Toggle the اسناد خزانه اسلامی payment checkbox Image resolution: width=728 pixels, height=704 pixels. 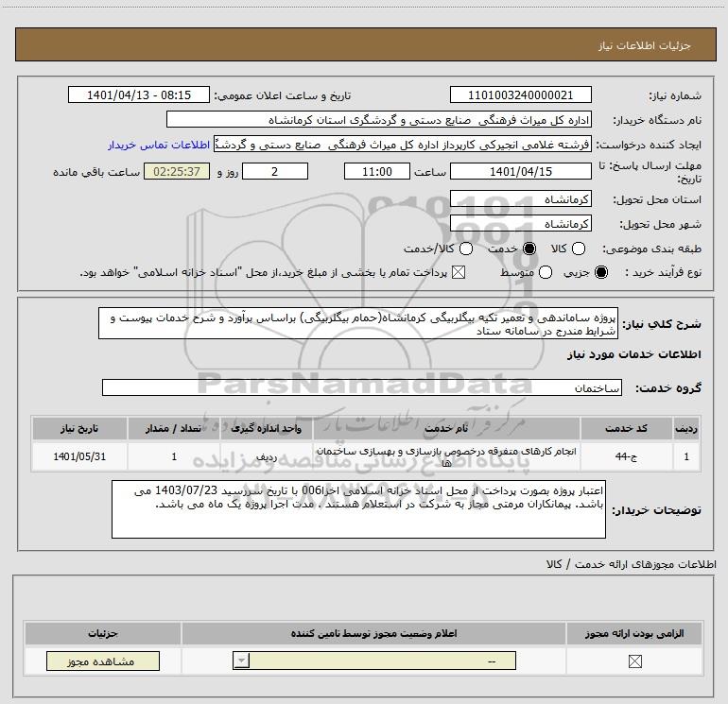point(459,272)
